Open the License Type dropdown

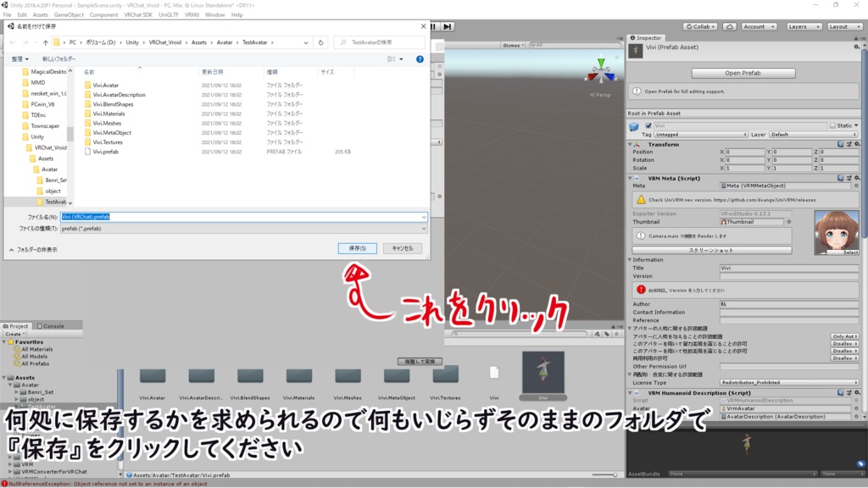pyautogui.click(x=787, y=383)
